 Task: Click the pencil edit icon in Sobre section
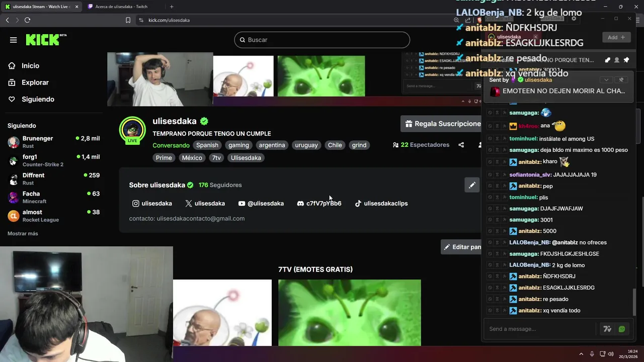pyautogui.click(x=472, y=185)
